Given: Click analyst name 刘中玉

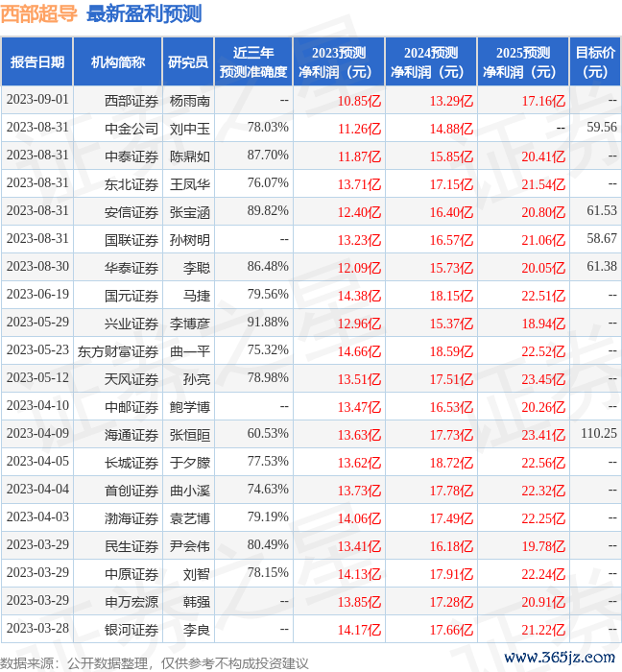Looking at the screenshot, I should 190,129.
